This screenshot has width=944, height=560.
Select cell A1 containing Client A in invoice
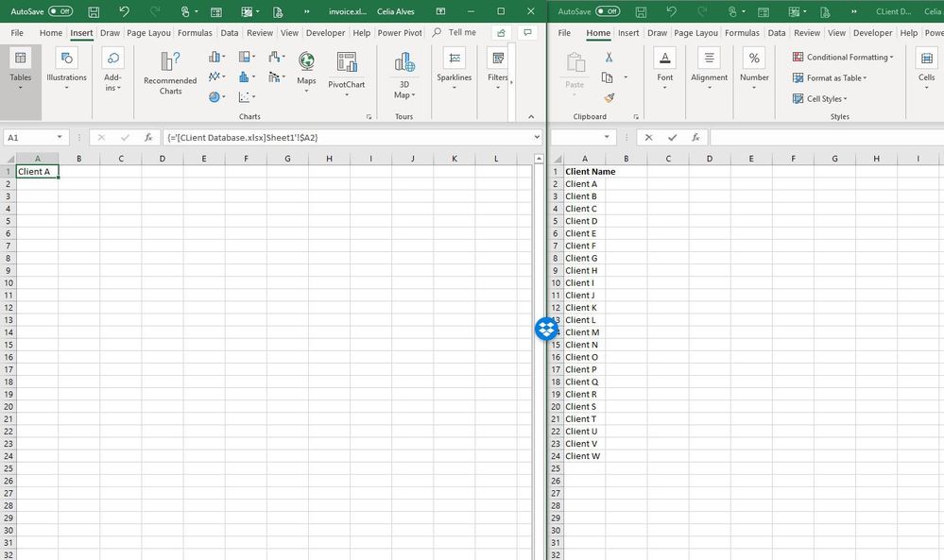[x=38, y=172]
